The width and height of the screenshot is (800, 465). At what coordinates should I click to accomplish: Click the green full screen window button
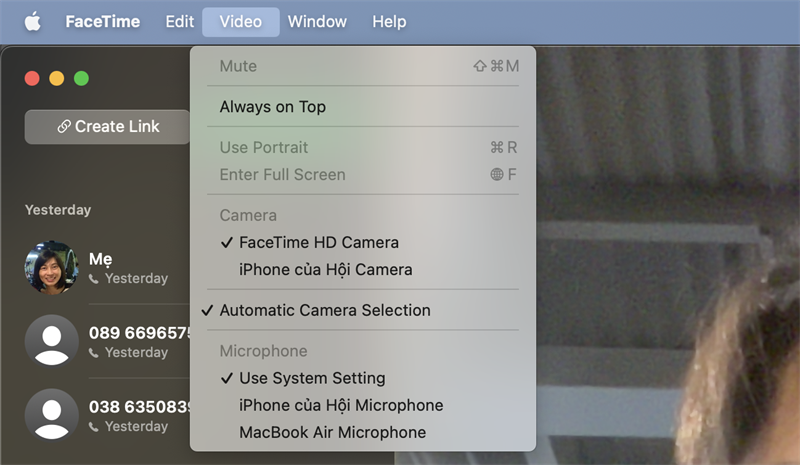pyautogui.click(x=81, y=78)
